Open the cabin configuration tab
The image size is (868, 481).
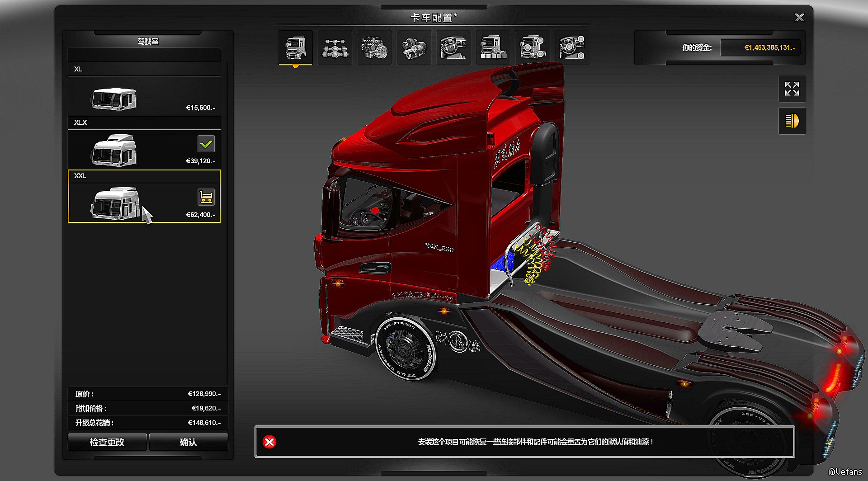click(296, 47)
